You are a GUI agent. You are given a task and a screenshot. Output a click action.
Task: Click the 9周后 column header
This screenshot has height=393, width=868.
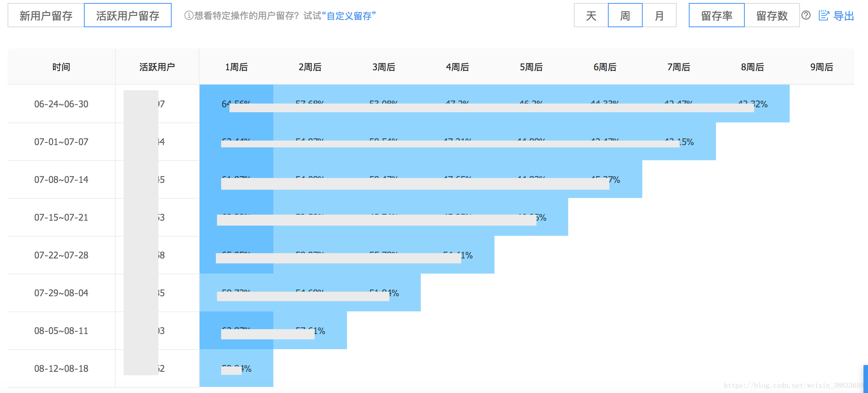821,67
